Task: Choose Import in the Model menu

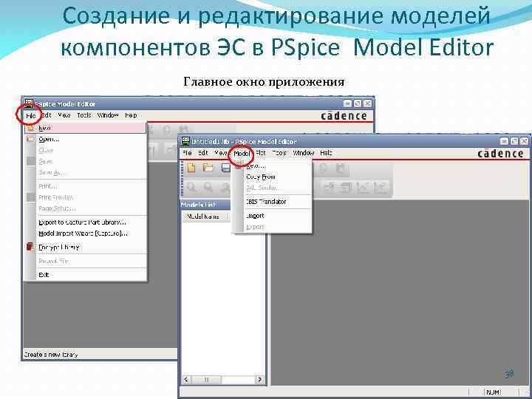Action: pyautogui.click(x=272, y=216)
